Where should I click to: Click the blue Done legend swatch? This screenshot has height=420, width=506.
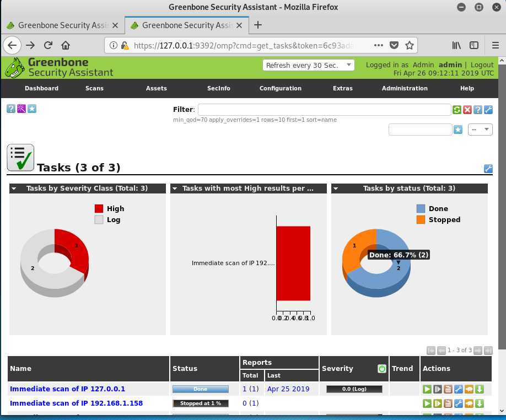point(421,209)
